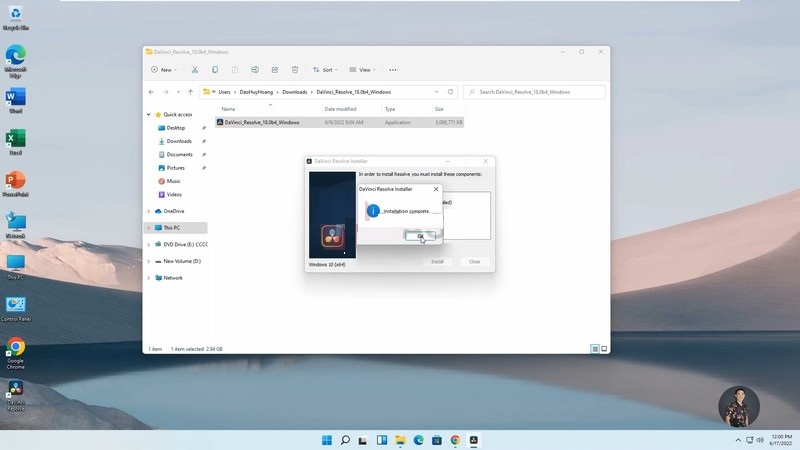
Task: Expand the OneDrive tree node
Action: pyautogui.click(x=148, y=211)
